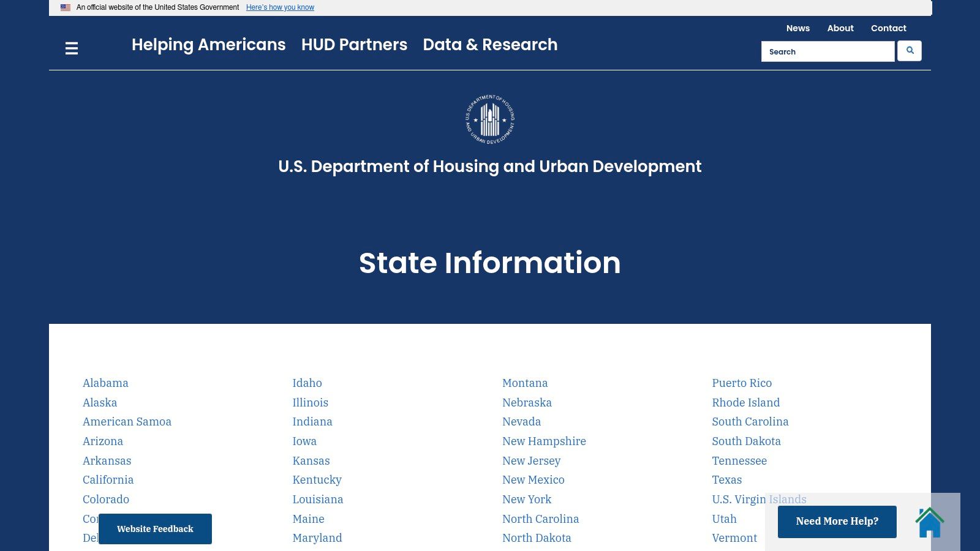This screenshot has width=980, height=551.
Task: Open Kansas state information
Action: click(x=311, y=461)
